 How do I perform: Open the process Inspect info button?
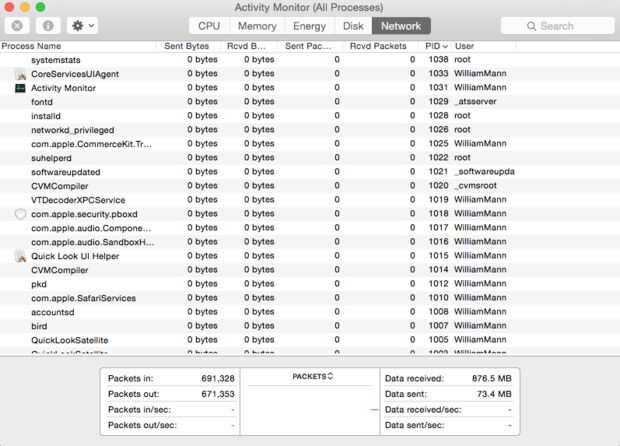coord(48,26)
